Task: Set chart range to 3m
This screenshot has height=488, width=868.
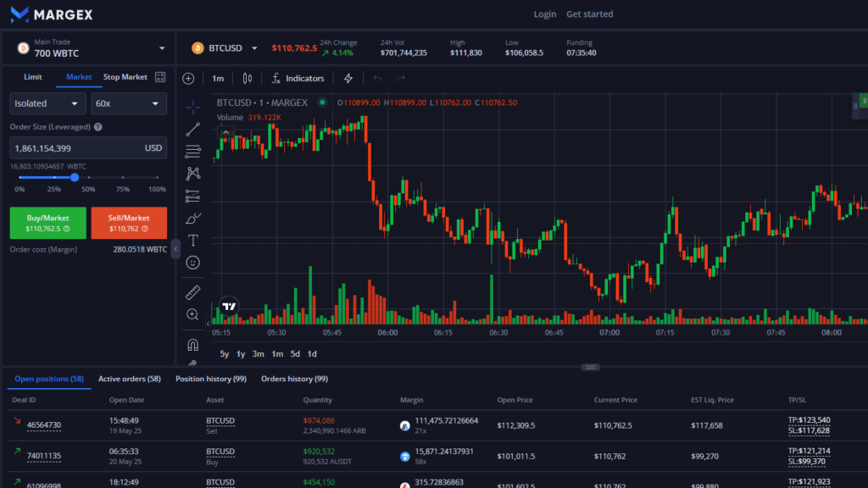Action: [x=258, y=354]
